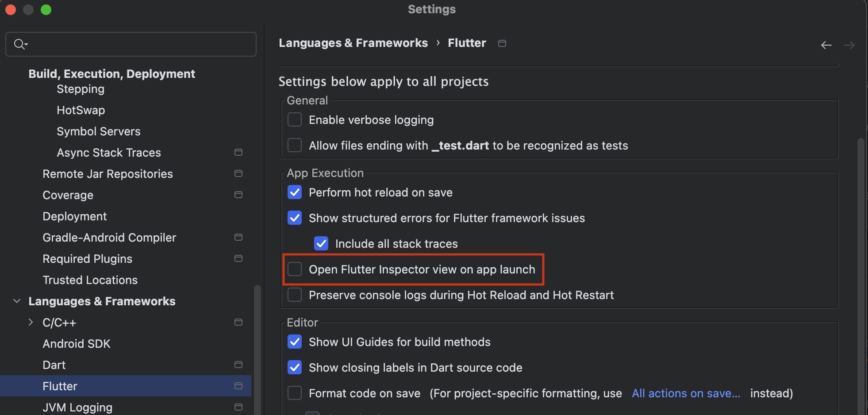Click Languages & Frameworks breadcrumb
The image size is (868, 415).
coord(353,43)
